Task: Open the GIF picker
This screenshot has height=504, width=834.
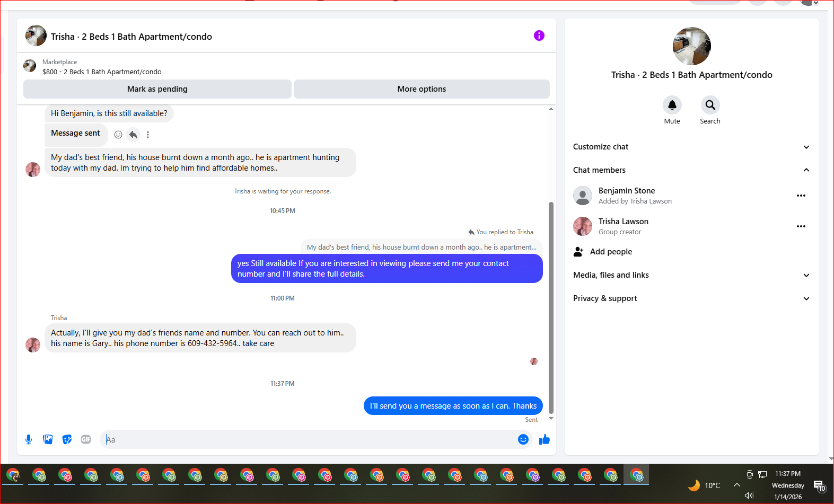Action: click(86, 439)
